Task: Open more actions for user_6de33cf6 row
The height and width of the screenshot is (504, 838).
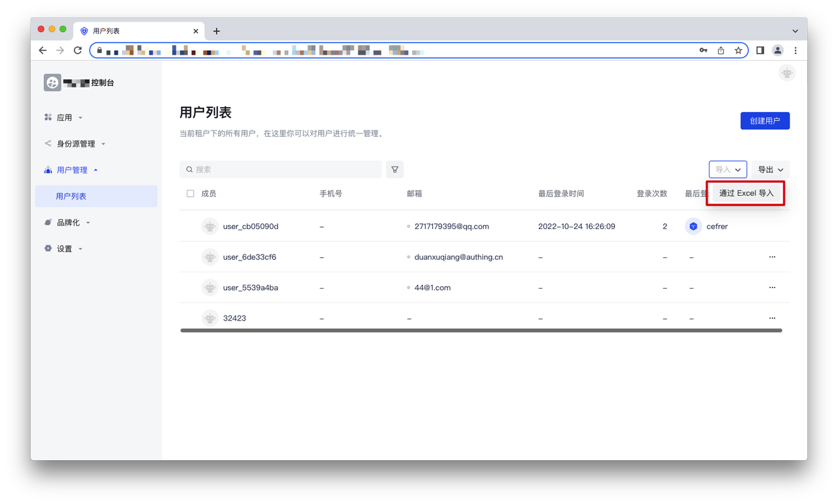Action: tap(772, 257)
